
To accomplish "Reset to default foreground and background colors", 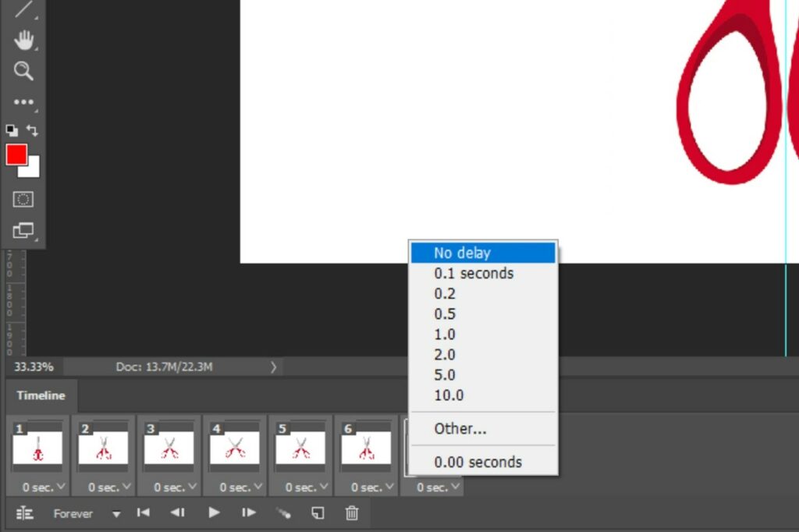I will [x=12, y=130].
